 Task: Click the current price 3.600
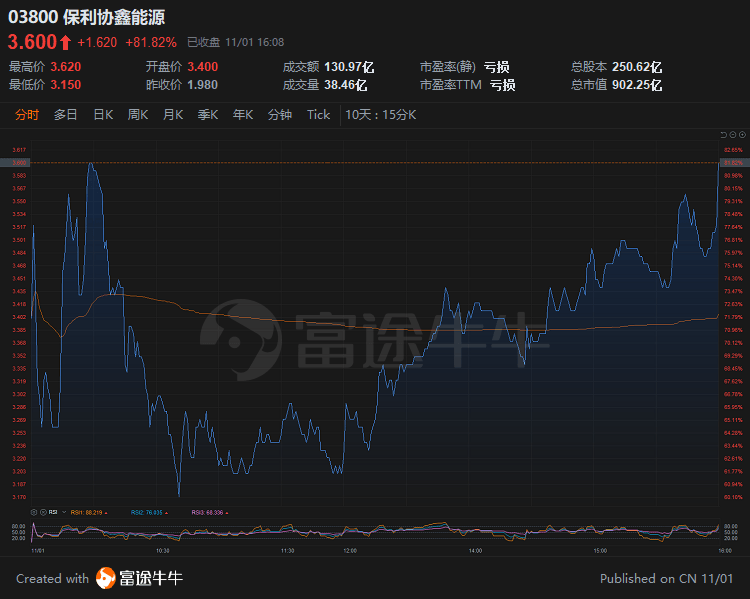(33, 42)
